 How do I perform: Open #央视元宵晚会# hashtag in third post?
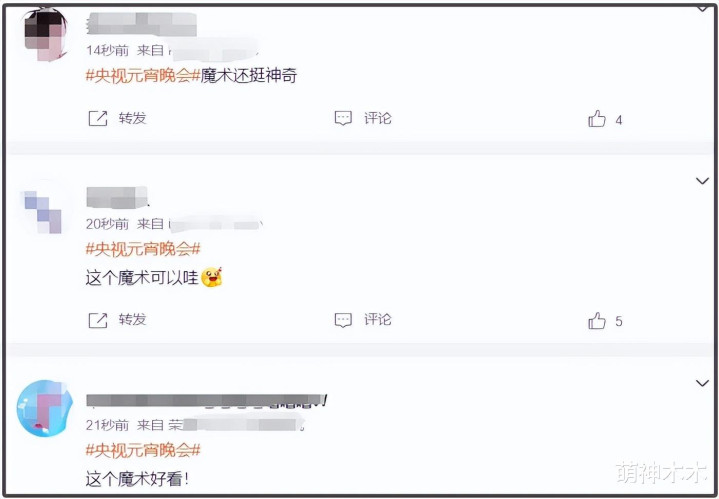click(x=143, y=450)
